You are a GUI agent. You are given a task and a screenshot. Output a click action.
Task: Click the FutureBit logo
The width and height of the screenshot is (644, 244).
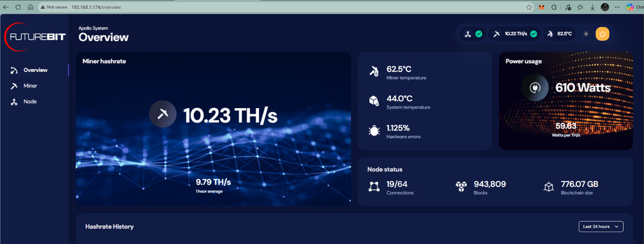(x=35, y=37)
